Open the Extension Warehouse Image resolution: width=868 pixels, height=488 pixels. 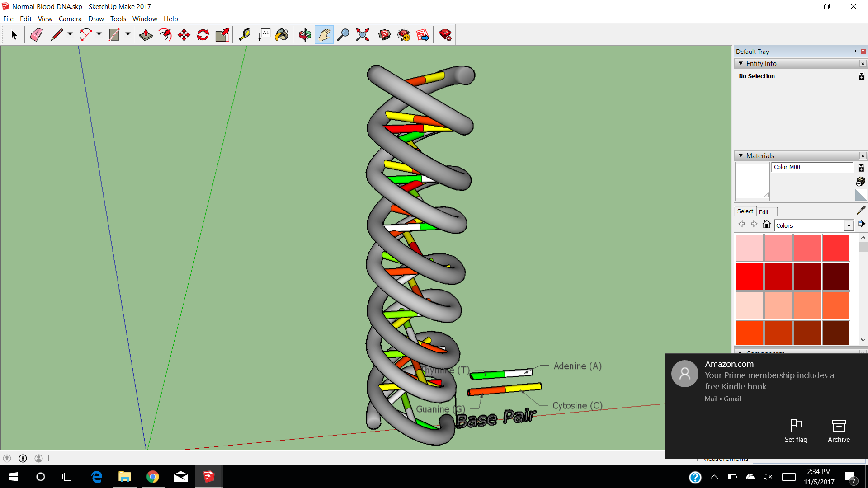(x=404, y=35)
